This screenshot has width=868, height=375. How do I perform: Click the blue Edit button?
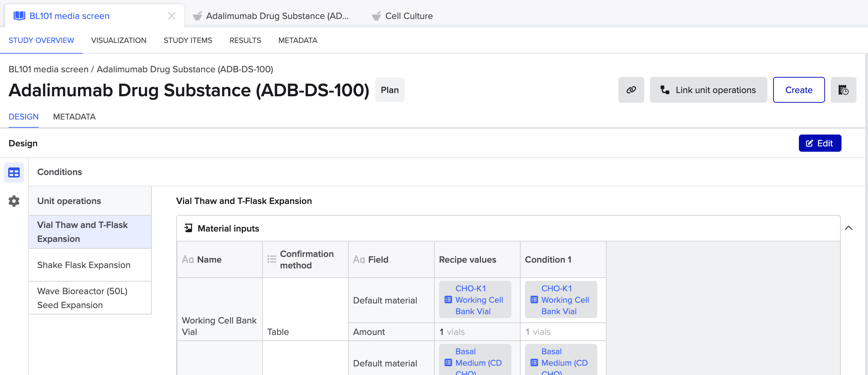tap(820, 143)
